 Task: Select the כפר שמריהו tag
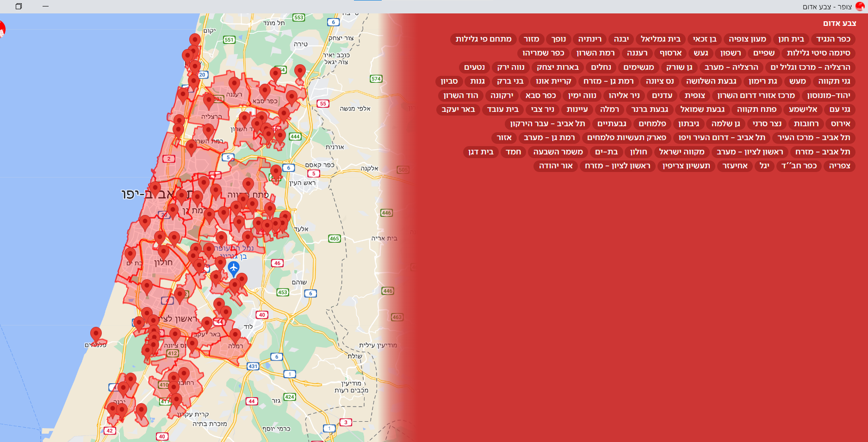pyautogui.click(x=543, y=53)
